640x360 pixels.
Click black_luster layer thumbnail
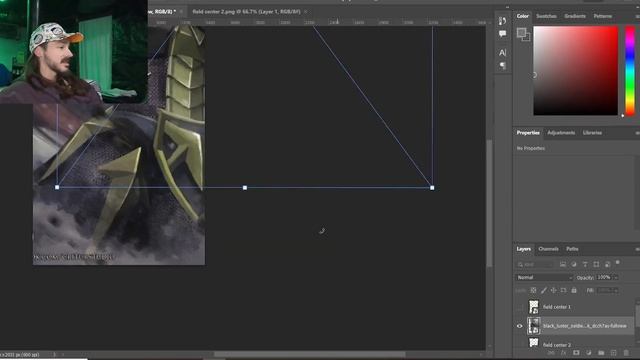[x=533, y=326]
